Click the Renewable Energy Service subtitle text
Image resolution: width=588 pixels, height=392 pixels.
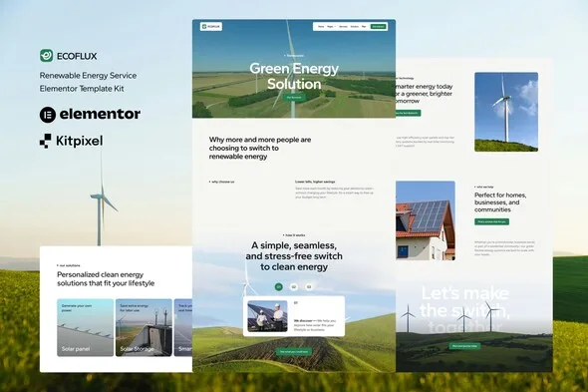coord(88,76)
